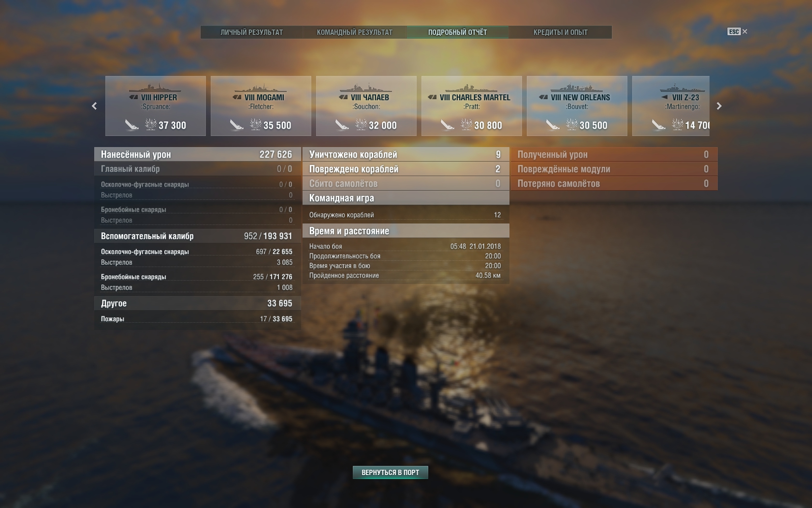812x508 pixels.
Task: Click the cruiser class icon beside HIPPER
Action: click(134, 97)
